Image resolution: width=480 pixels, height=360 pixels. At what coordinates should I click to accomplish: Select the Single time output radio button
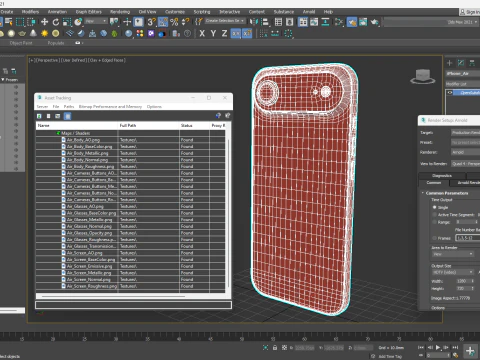pos(434,207)
